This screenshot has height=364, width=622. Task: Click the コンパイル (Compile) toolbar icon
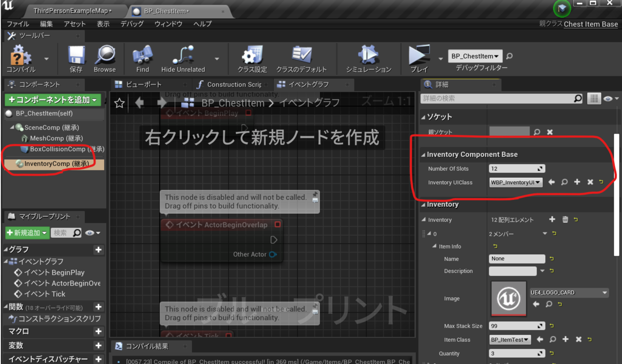pos(21,56)
